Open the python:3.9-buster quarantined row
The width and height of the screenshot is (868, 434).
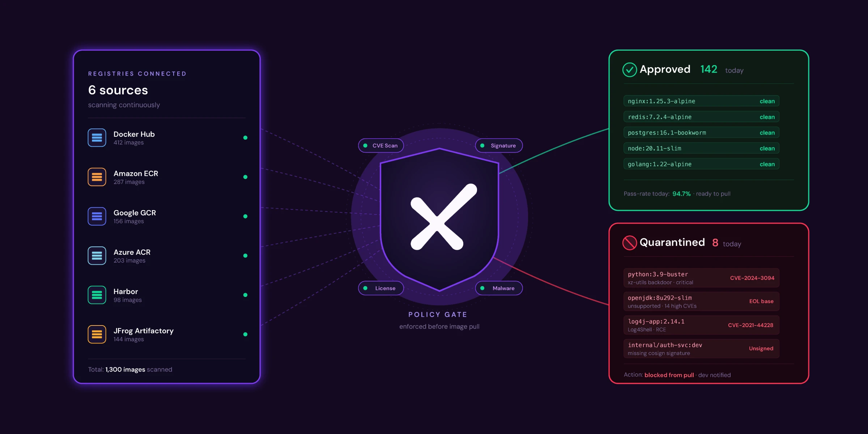(x=701, y=278)
